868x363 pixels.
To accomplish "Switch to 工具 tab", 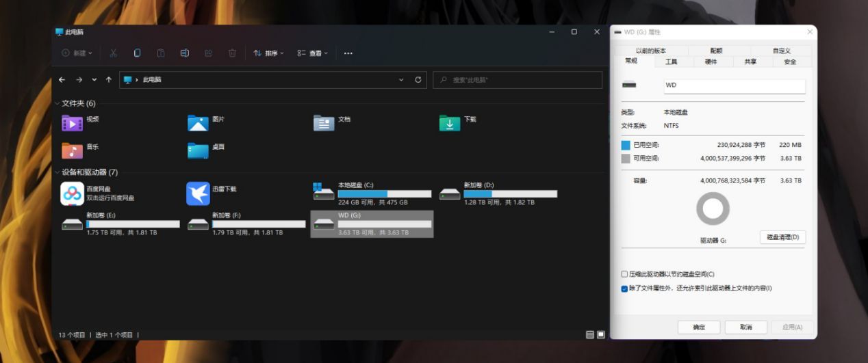I will point(671,62).
